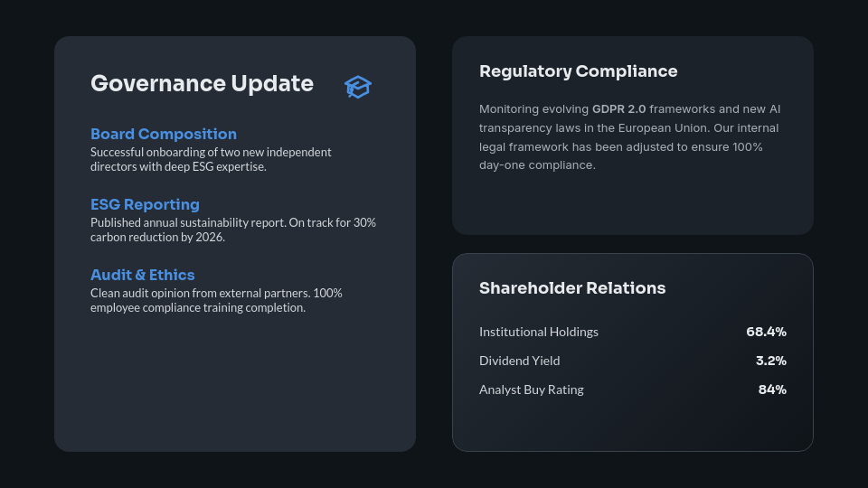Screen dimensions: 868x488
Task: Select the Analyst Buy Rating label
Action: pos(531,389)
